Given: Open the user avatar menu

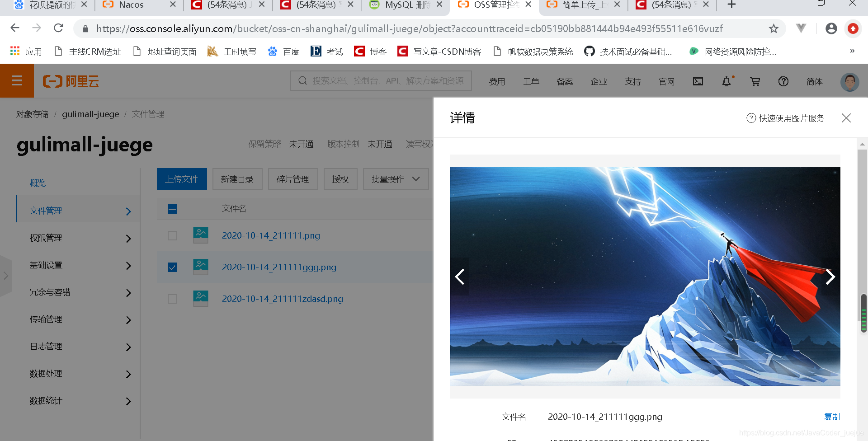Looking at the screenshot, I should point(850,82).
